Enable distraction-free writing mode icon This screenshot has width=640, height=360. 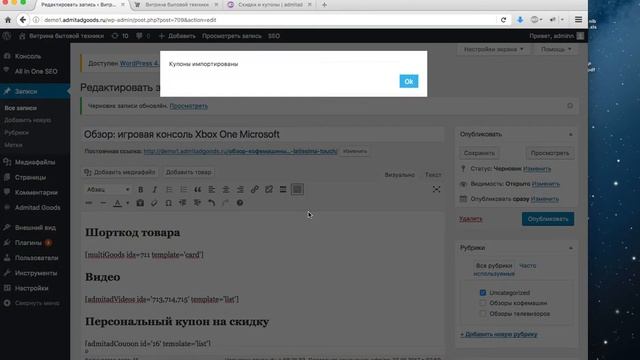pos(436,189)
